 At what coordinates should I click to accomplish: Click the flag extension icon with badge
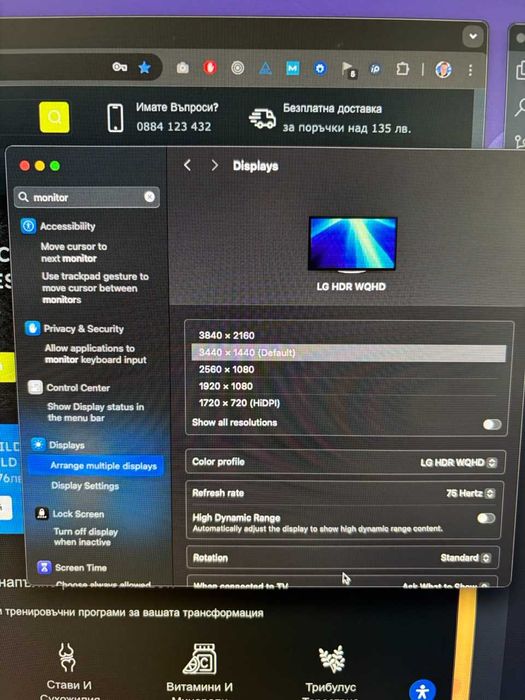pyautogui.click(x=348, y=69)
